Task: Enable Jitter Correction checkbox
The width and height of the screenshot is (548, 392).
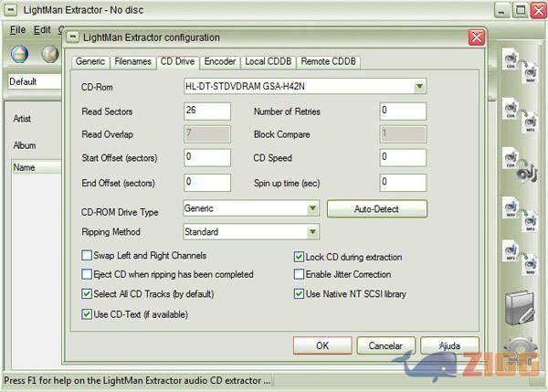Action: pyautogui.click(x=299, y=274)
